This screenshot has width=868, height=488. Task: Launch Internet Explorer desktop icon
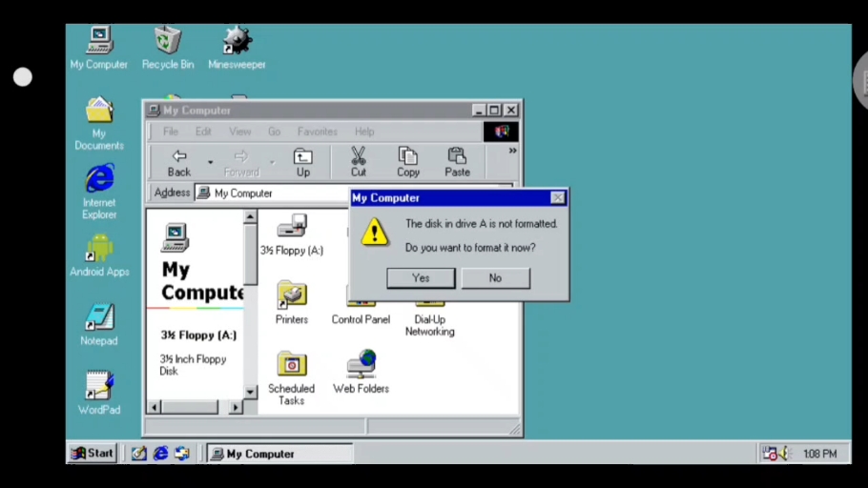click(99, 192)
